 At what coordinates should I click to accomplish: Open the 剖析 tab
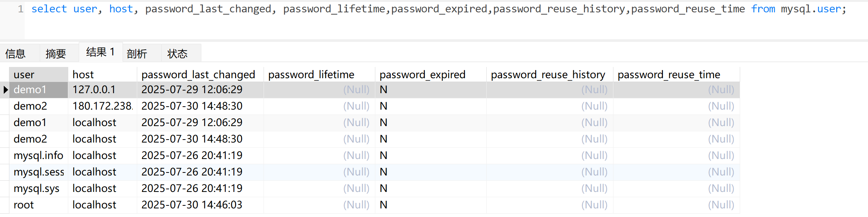click(x=137, y=54)
